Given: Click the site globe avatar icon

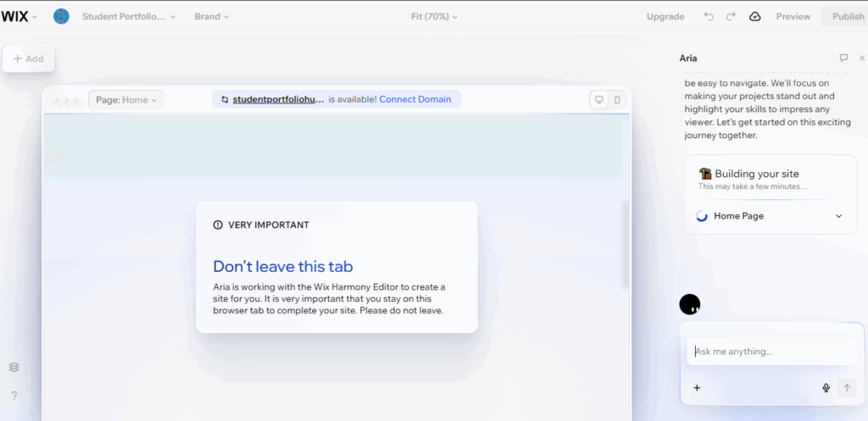Looking at the screenshot, I should [x=61, y=17].
